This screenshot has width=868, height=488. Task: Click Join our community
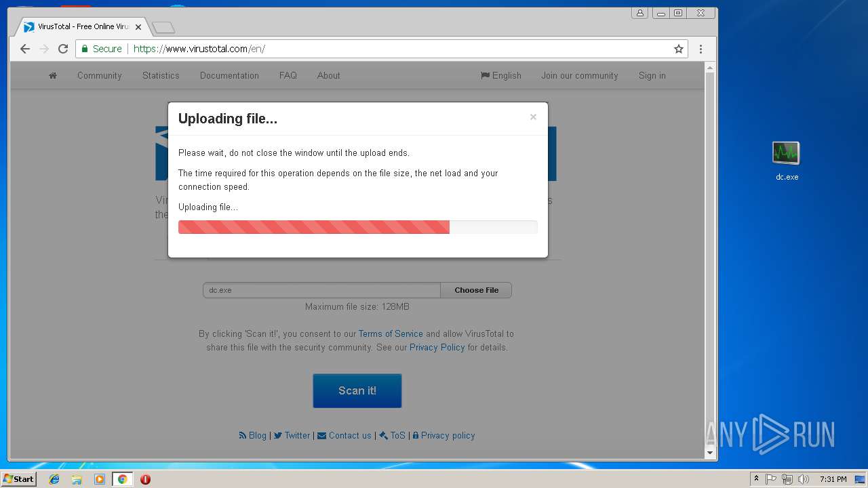point(580,75)
